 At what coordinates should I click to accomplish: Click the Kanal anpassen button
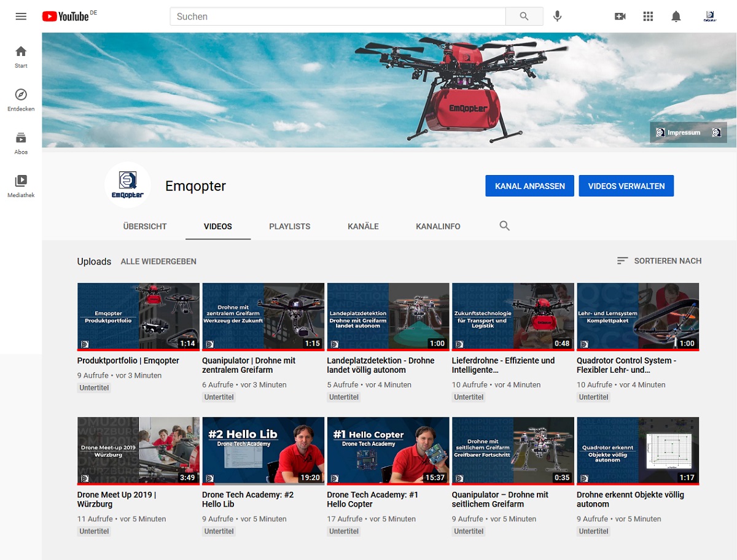click(530, 186)
